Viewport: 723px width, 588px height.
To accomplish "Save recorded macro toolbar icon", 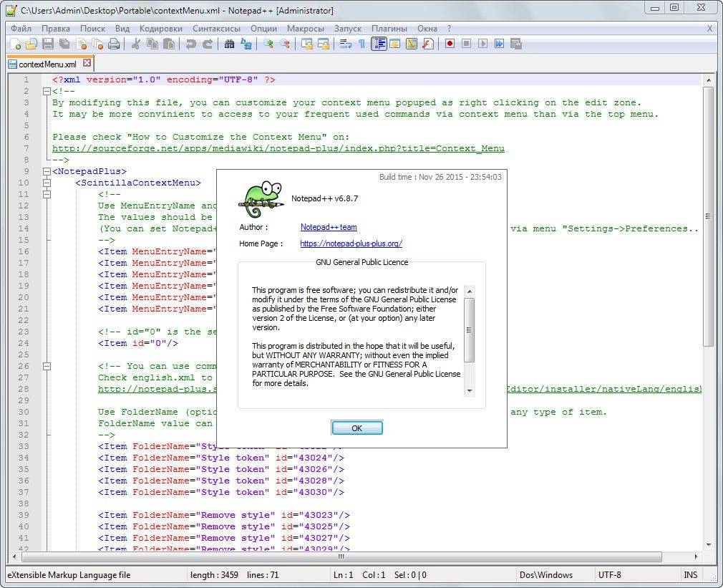I will (x=516, y=44).
